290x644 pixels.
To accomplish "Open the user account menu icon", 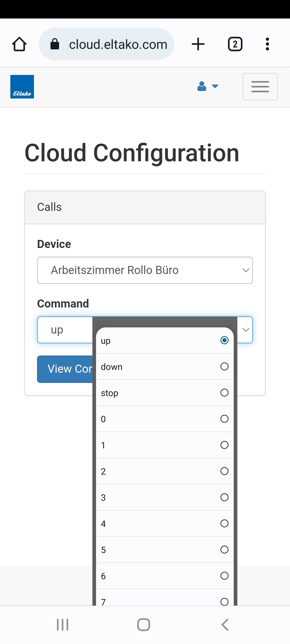I will 202,86.
